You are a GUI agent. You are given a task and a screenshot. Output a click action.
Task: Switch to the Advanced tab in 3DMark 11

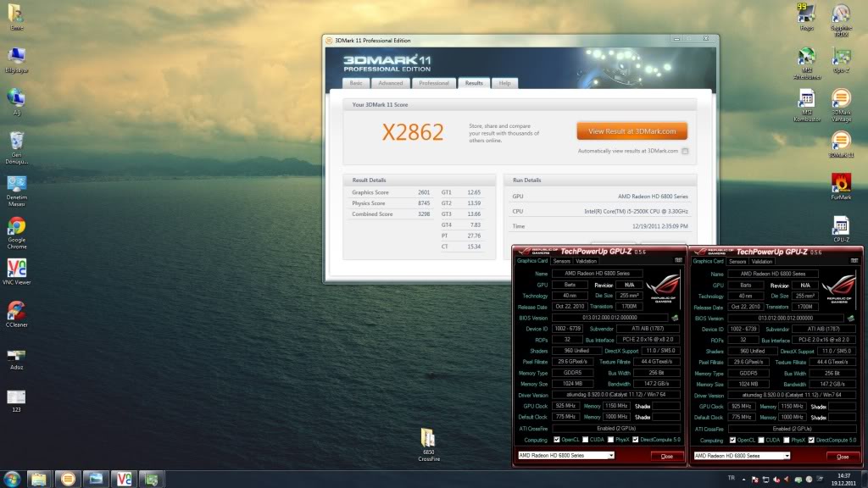[x=390, y=83]
